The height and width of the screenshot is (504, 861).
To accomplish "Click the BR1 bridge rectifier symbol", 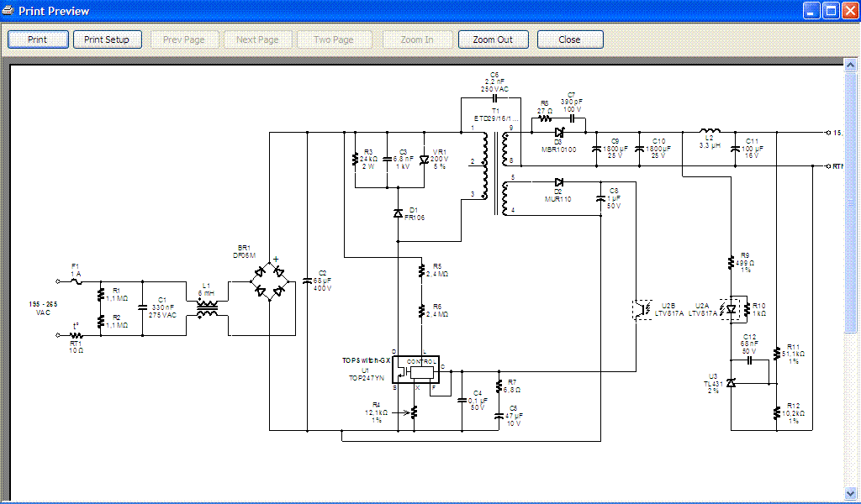I will (269, 281).
